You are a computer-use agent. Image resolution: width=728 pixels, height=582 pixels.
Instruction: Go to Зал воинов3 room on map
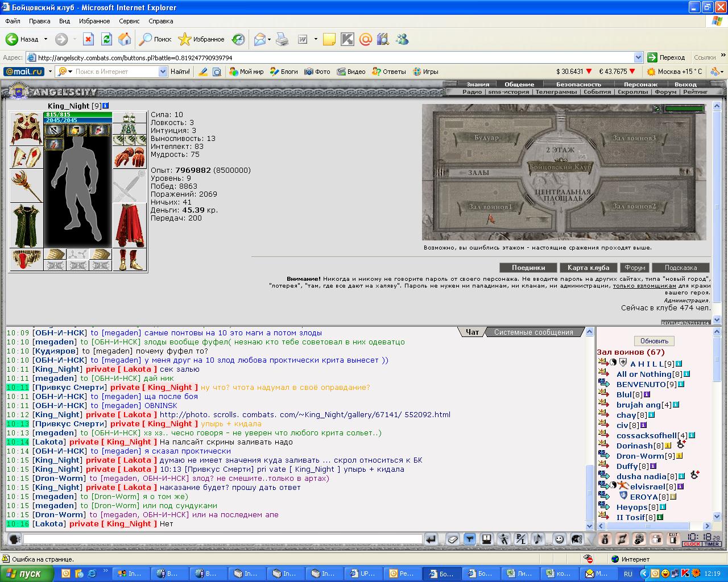[x=634, y=138]
